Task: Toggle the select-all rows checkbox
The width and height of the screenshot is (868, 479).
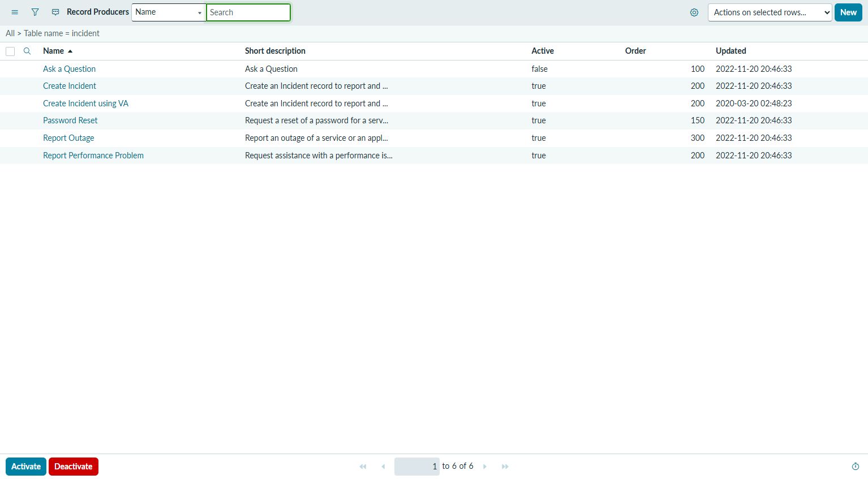Action: [10, 51]
